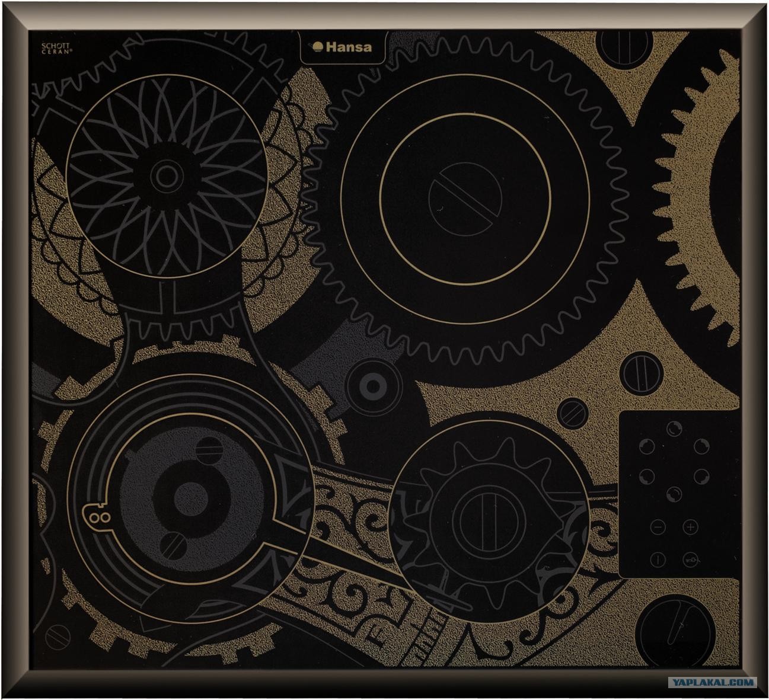Touch the double-ring cooking zone beside Hansa logo
This screenshot has height=700, width=769.
tap(465, 199)
